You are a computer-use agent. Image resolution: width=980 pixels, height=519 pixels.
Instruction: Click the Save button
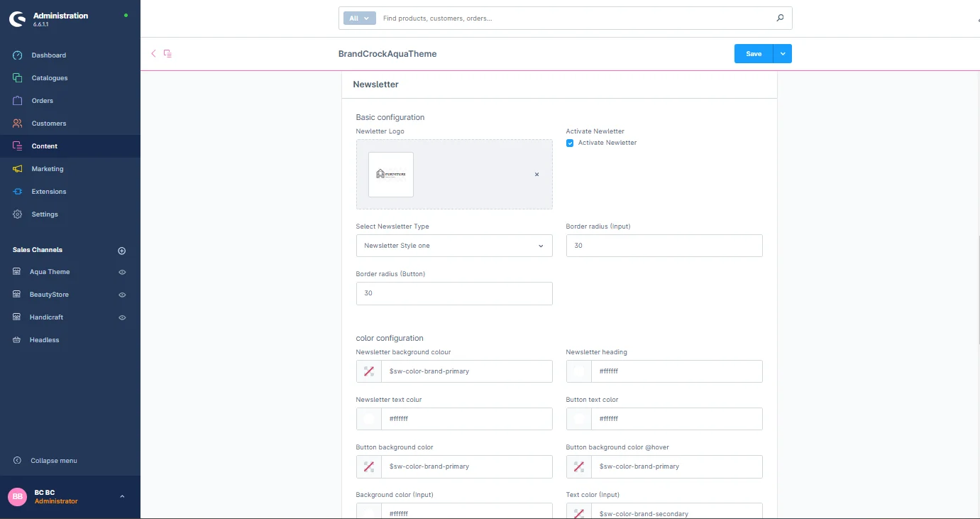click(x=753, y=54)
